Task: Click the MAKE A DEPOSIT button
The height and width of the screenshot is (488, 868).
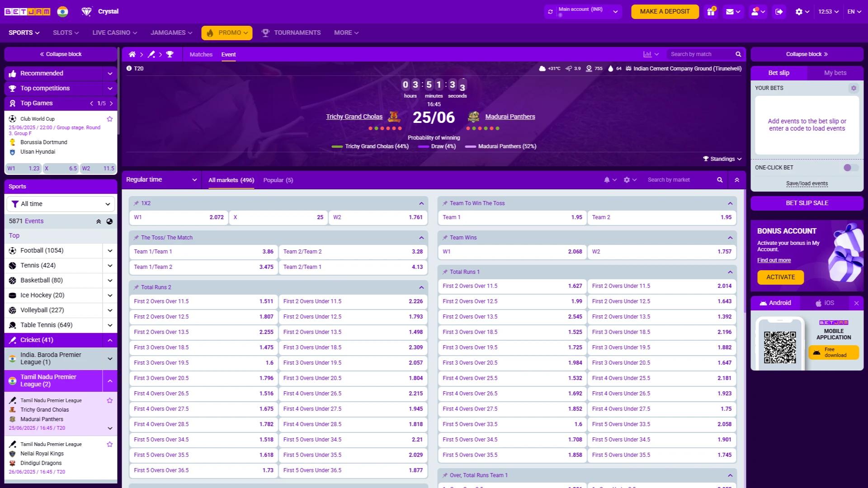Action: pyautogui.click(x=665, y=11)
